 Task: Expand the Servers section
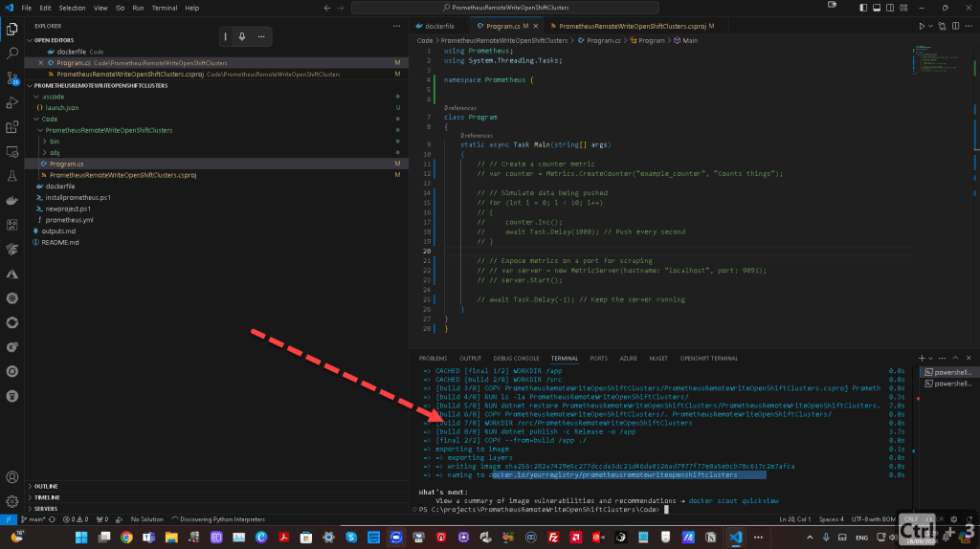coord(46,509)
